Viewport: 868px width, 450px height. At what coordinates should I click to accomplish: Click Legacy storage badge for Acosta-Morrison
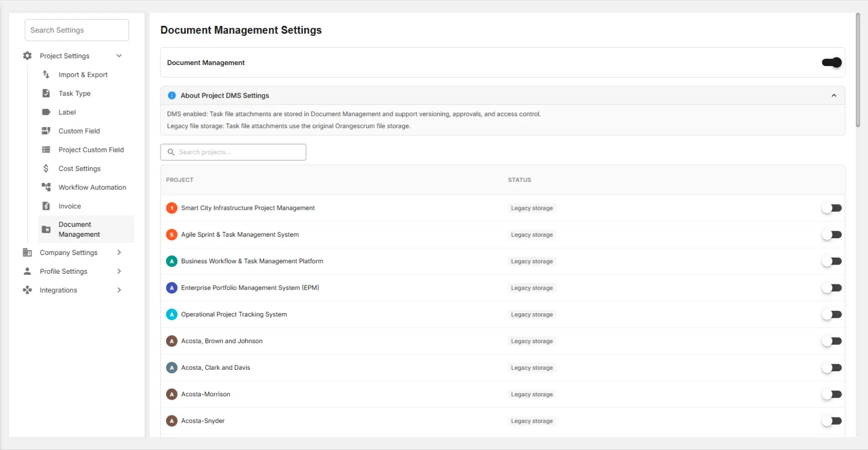click(x=532, y=394)
